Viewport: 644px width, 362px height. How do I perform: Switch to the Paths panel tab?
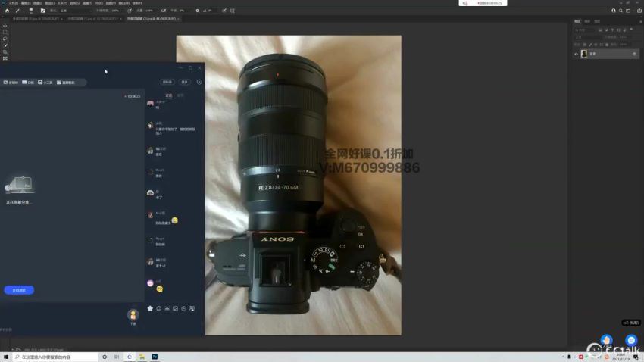pyautogui.click(x=597, y=21)
